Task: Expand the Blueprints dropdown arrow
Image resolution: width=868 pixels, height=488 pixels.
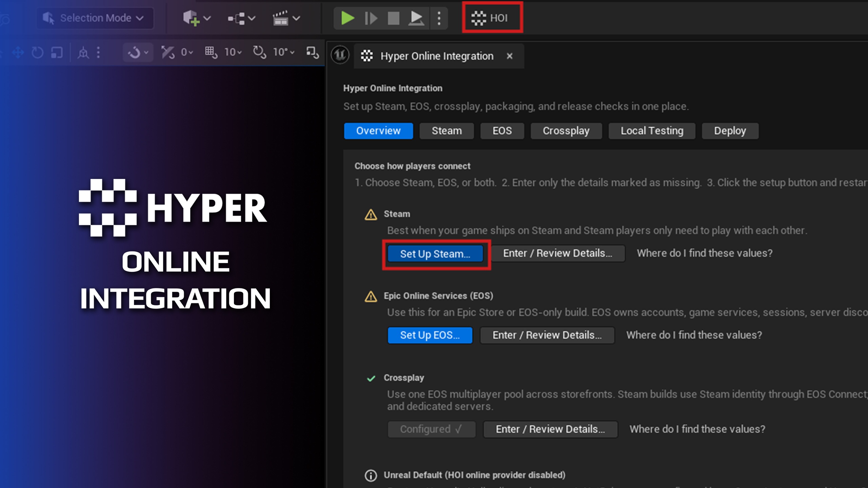Action: click(x=252, y=18)
